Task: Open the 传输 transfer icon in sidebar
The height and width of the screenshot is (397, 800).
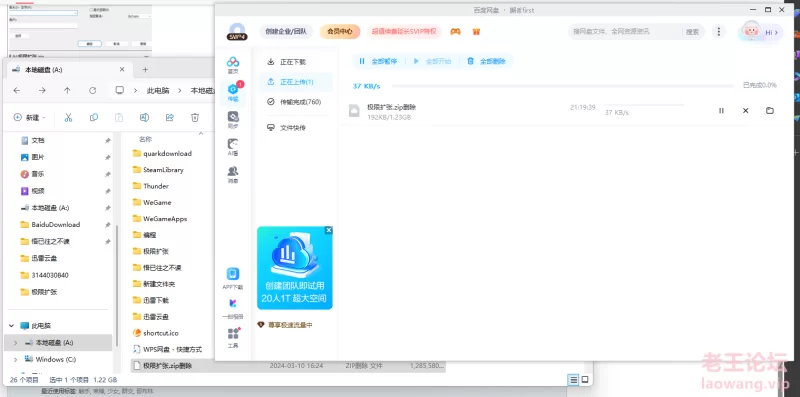Action: 233,92
